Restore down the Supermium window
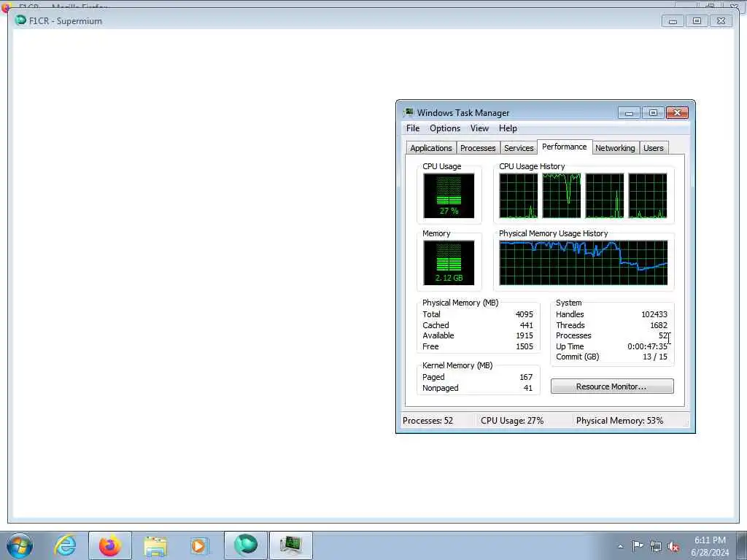This screenshot has width=747, height=560. tap(697, 21)
